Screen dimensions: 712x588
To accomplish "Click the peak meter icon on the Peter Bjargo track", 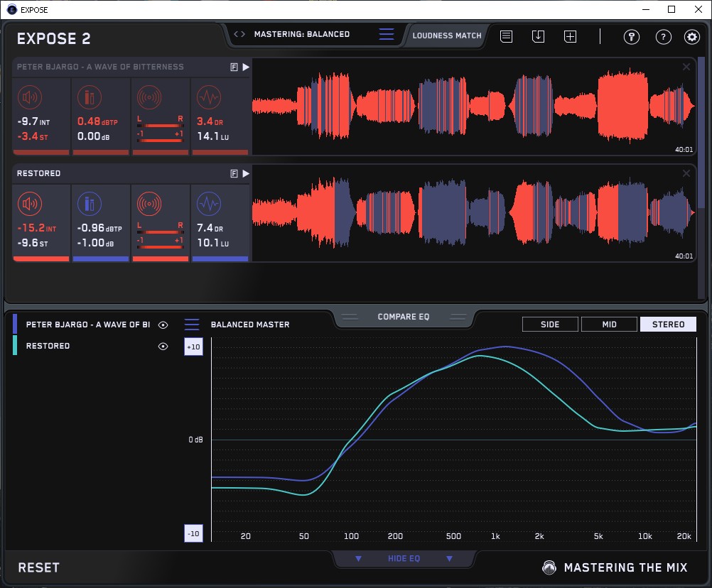I will [x=90, y=97].
